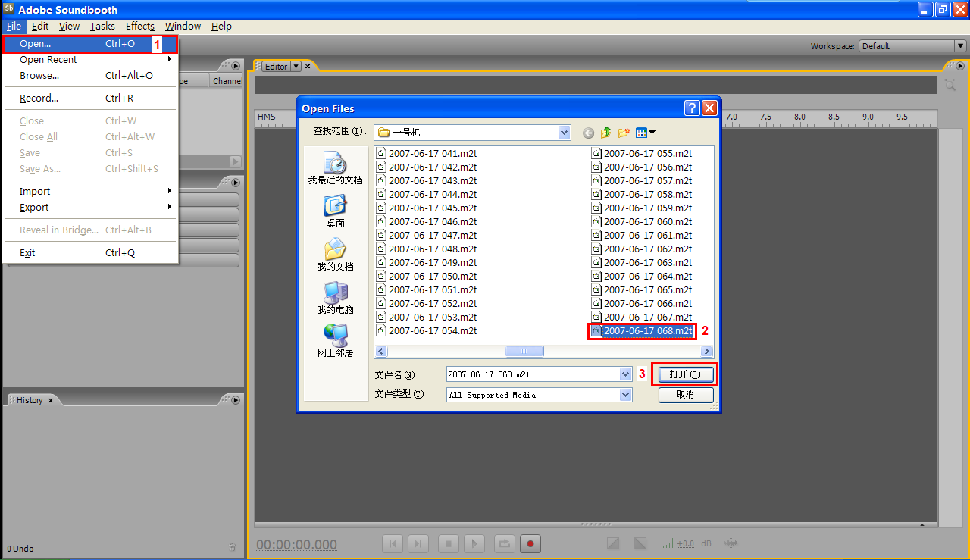The height and width of the screenshot is (560, 970).
Task: Select file 2007-06-17 067.m2t
Action: coord(642,318)
